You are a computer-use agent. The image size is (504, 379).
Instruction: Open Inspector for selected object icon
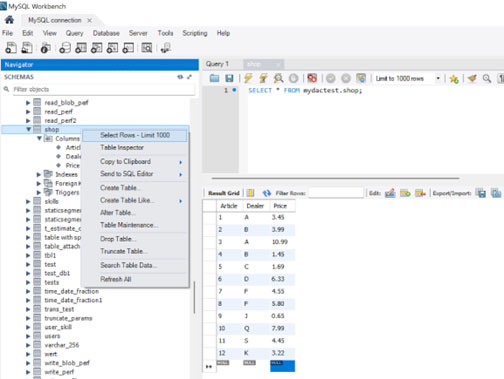pos(45,48)
